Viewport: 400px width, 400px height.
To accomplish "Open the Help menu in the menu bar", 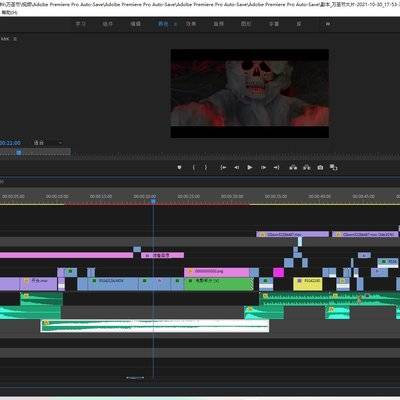I will point(9,12).
